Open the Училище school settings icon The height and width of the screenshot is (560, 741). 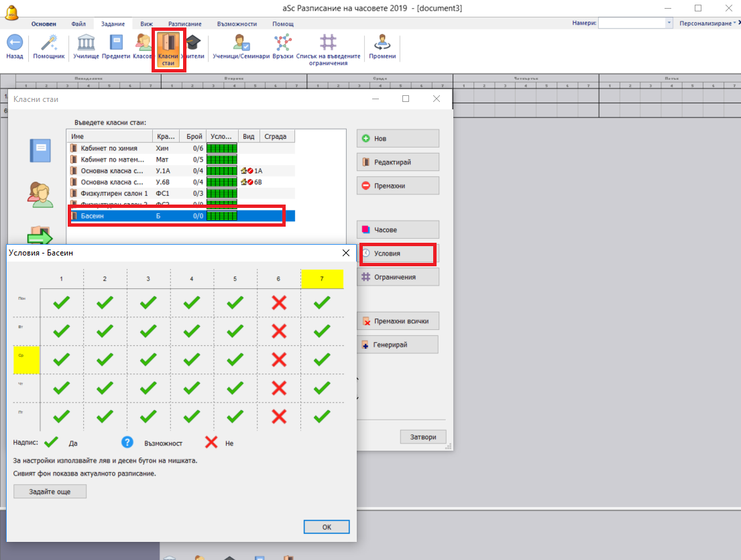click(x=86, y=43)
